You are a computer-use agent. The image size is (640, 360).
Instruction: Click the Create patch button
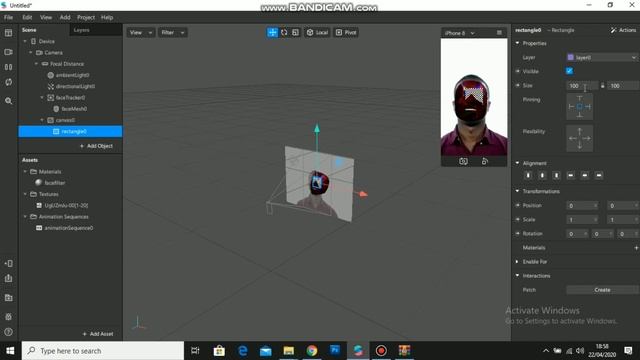(x=602, y=290)
